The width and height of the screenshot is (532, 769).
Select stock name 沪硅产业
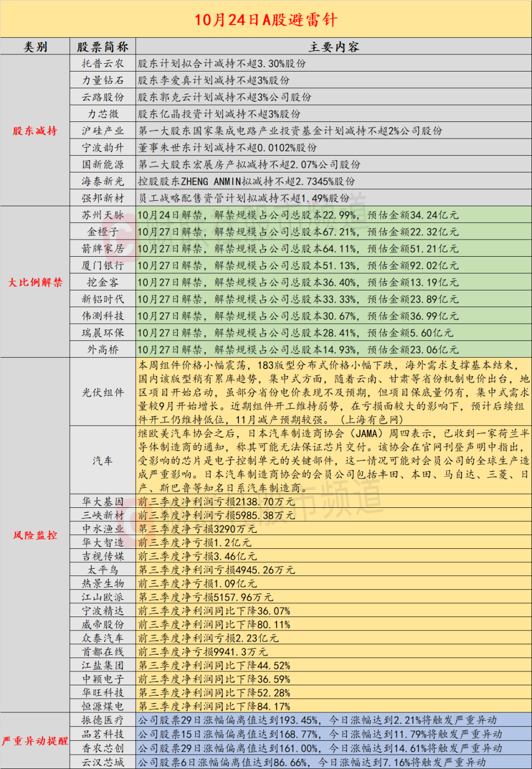coord(103,131)
